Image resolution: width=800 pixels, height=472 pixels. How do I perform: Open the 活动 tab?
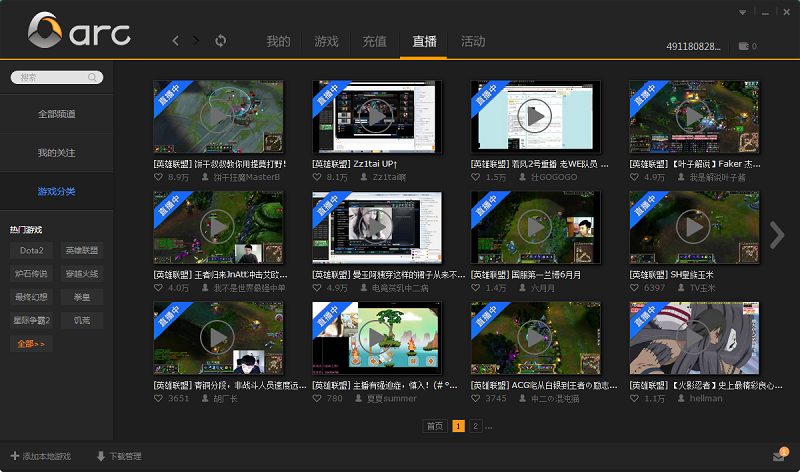pos(473,41)
